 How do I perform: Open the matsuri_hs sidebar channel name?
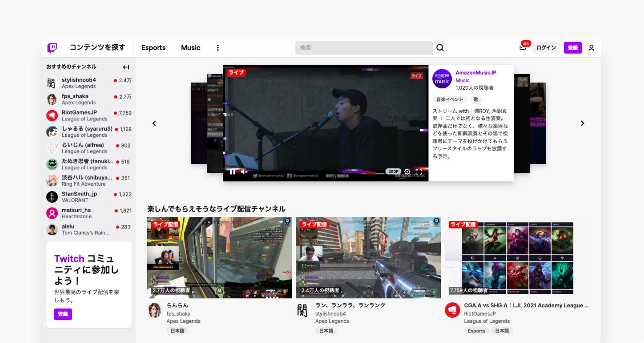(x=76, y=210)
